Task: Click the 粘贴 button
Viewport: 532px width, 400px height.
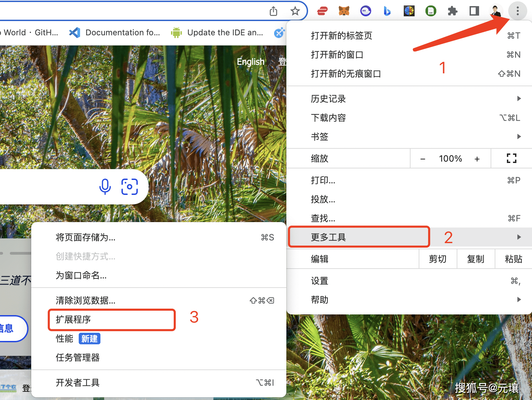Action: pos(513,259)
